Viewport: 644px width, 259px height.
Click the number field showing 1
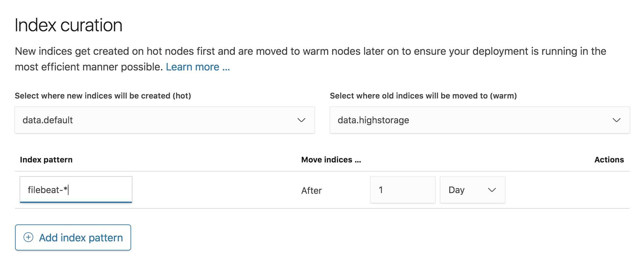[x=403, y=190]
